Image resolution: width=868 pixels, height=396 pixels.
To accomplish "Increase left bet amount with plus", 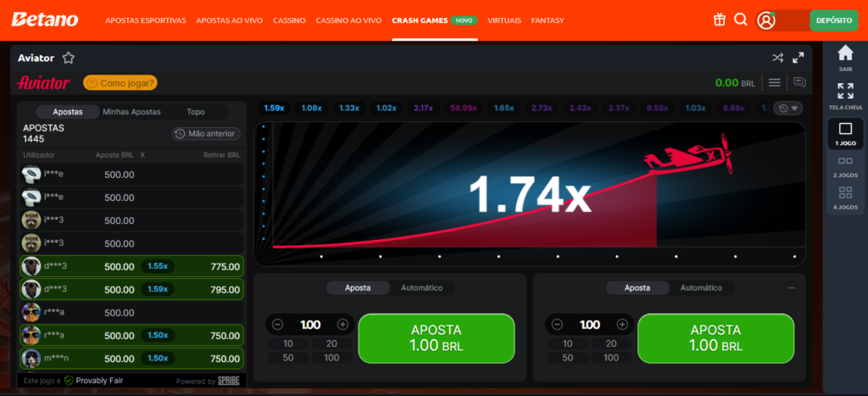I will coord(342,325).
